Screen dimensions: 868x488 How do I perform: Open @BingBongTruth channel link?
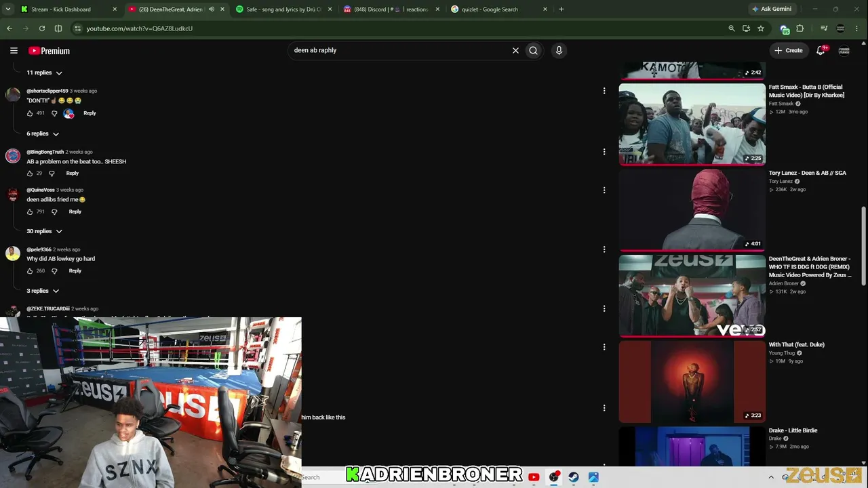point(45,152)
